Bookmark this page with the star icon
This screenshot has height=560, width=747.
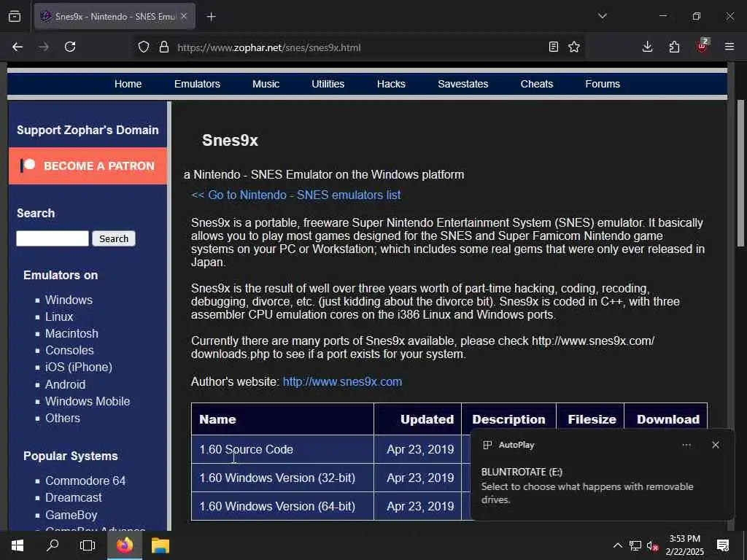tap(574, 47)
